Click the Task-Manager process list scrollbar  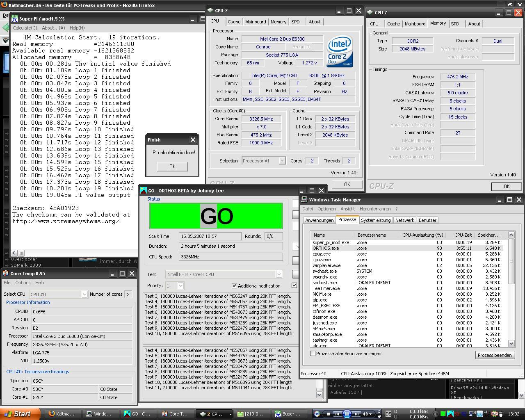(511, 289)
